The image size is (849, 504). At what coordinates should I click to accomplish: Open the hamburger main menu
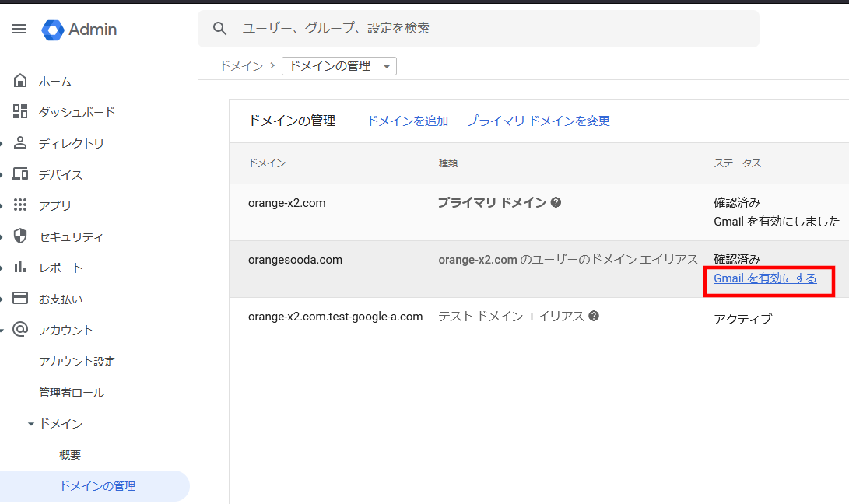tap(19, 30)
